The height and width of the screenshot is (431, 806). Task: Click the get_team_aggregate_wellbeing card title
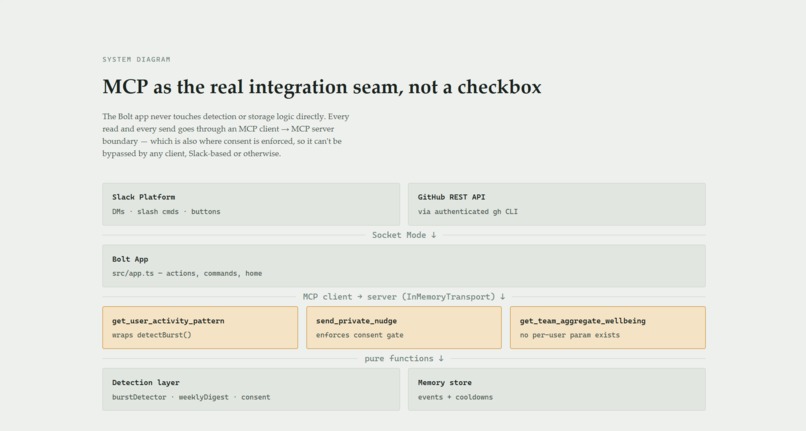click(582, 321)
